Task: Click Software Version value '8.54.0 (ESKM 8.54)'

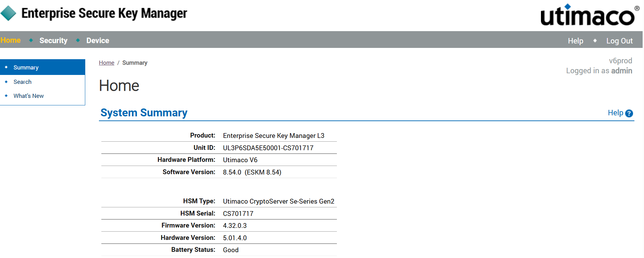Action: point(252,172)
